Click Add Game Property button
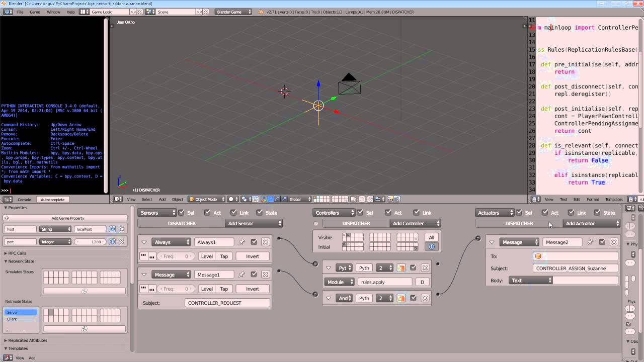Image resolution: width=644 pixels, height=362 pixels. tap(65, 218)
